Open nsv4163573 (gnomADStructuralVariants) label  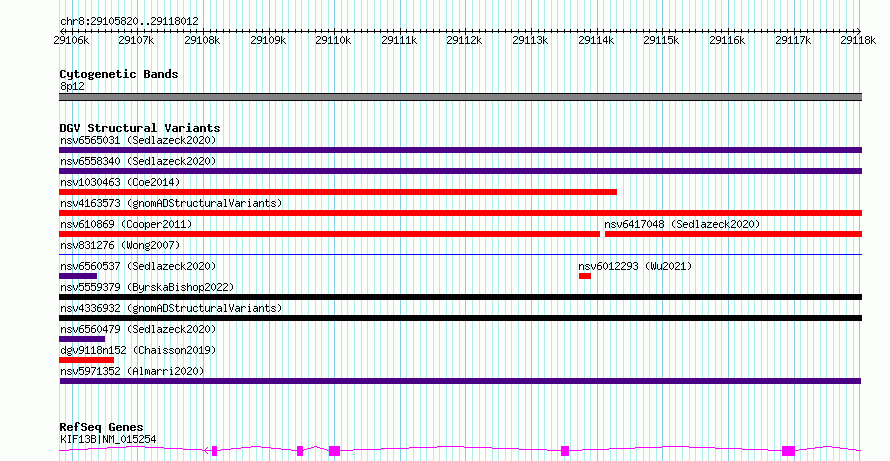click(171, 203)
